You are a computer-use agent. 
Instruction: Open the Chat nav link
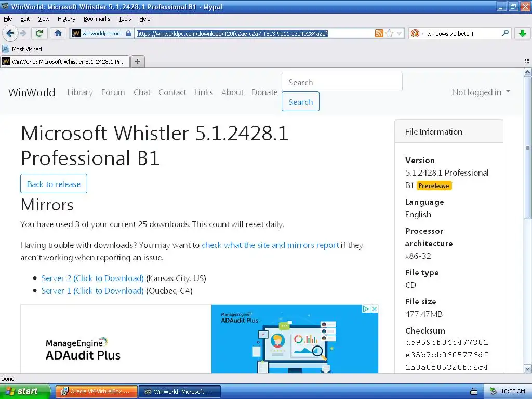click(142, 92)
